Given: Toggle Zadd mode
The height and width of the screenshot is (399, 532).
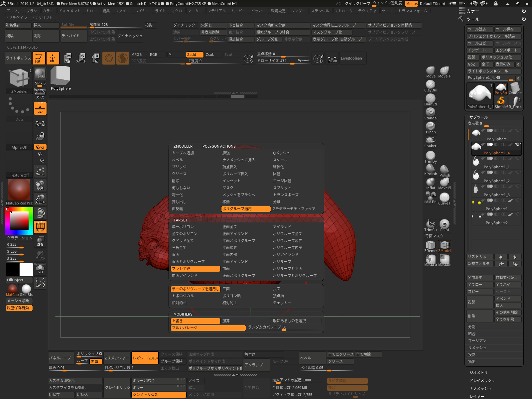Looking at the screenshot, I should (x=195, y=55).
